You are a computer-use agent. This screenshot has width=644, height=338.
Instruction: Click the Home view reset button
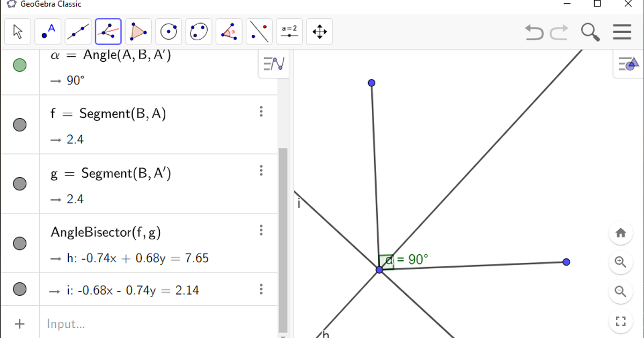620,232
